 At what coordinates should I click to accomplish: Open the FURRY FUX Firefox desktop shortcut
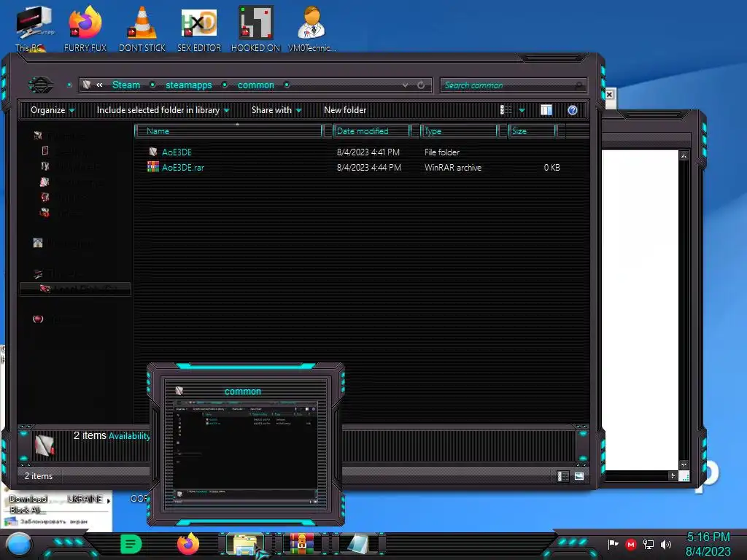pos(85,28)
